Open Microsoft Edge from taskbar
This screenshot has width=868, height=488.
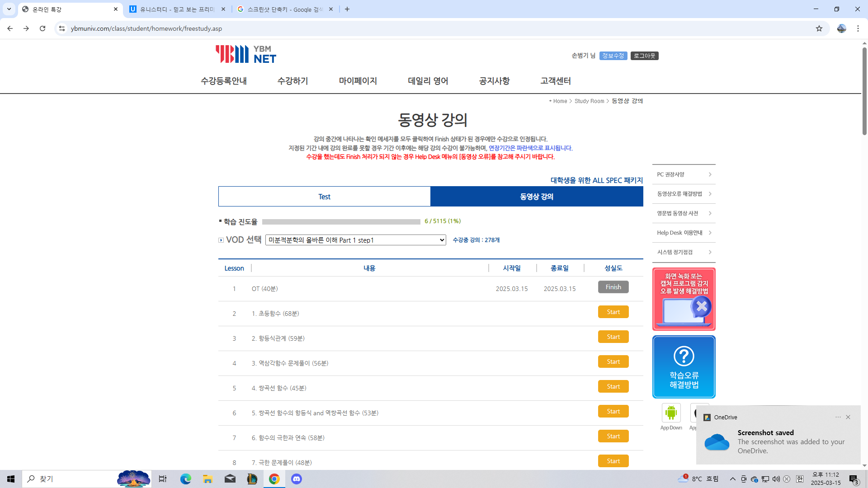click(x=186, y=479)
